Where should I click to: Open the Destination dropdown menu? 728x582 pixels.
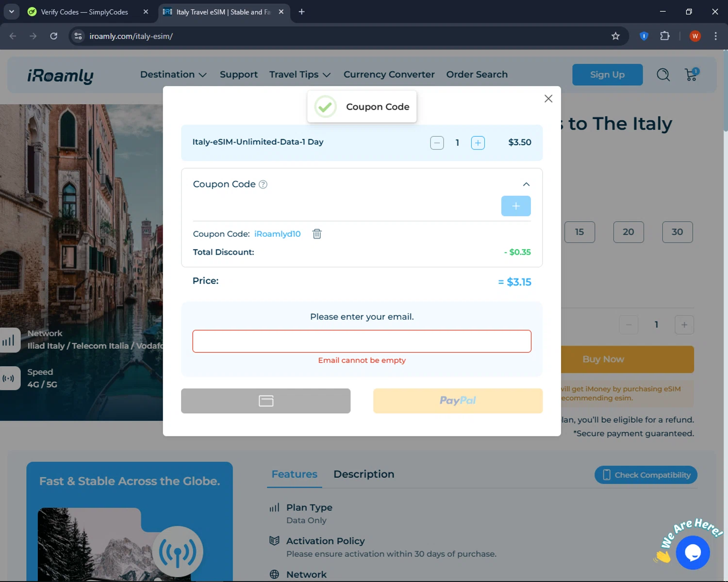pos(173,74)
